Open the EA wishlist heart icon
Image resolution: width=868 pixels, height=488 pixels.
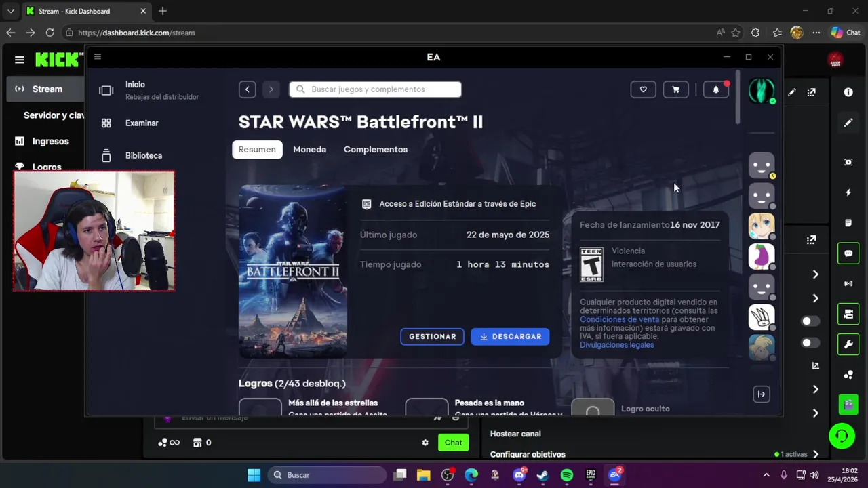pos(643,89)
